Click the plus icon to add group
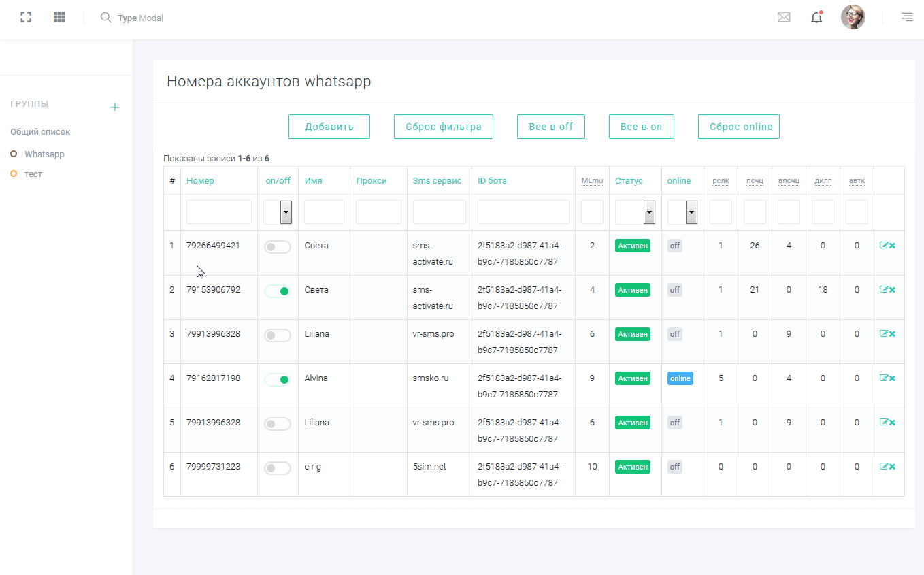The image size is (924, 575). click(x=115, y=107)
